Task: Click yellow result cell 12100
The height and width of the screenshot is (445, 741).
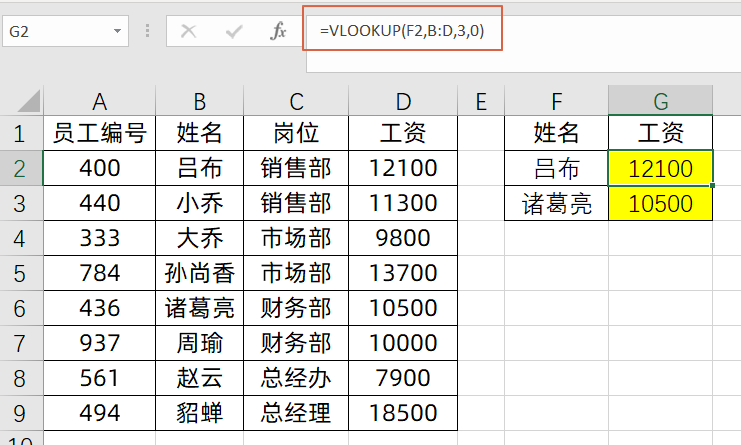Action: click(x=661, y=168)
